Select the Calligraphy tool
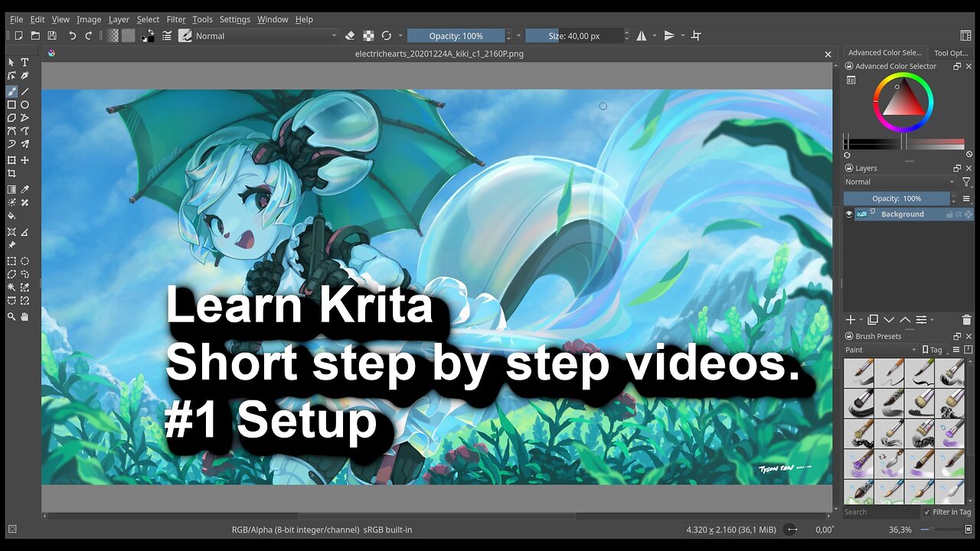The height and width of the screenshot is (551, 980). click(24, 77)
